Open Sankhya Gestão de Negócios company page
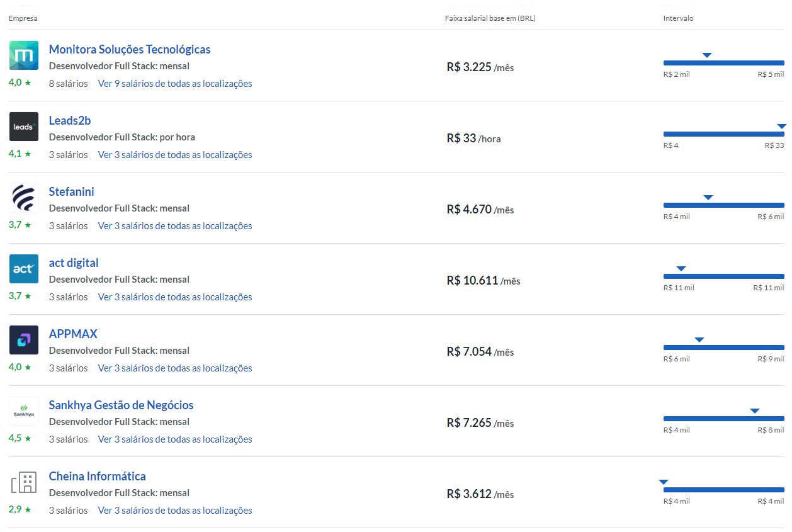This screenshot has width=792, height=532. click(121, 405)
